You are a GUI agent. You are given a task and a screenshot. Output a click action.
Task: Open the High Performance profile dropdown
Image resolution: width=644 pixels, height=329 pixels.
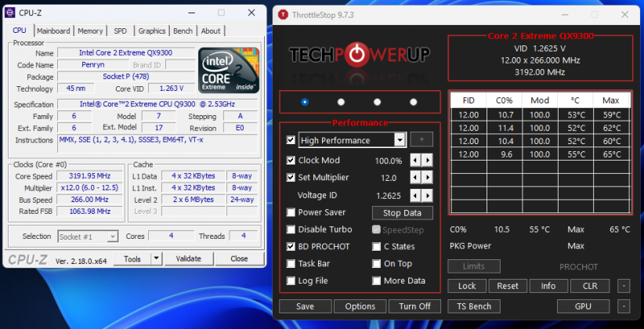[400, 140]
